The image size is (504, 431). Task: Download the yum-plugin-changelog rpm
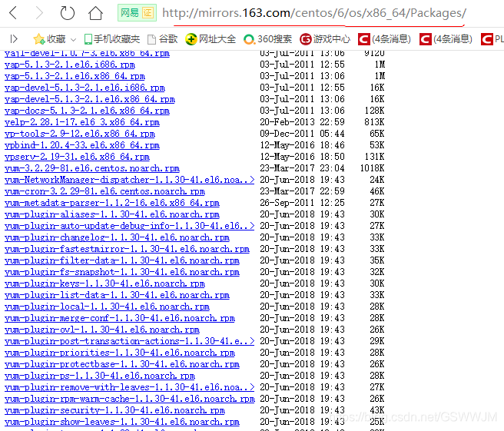point(117,237)
